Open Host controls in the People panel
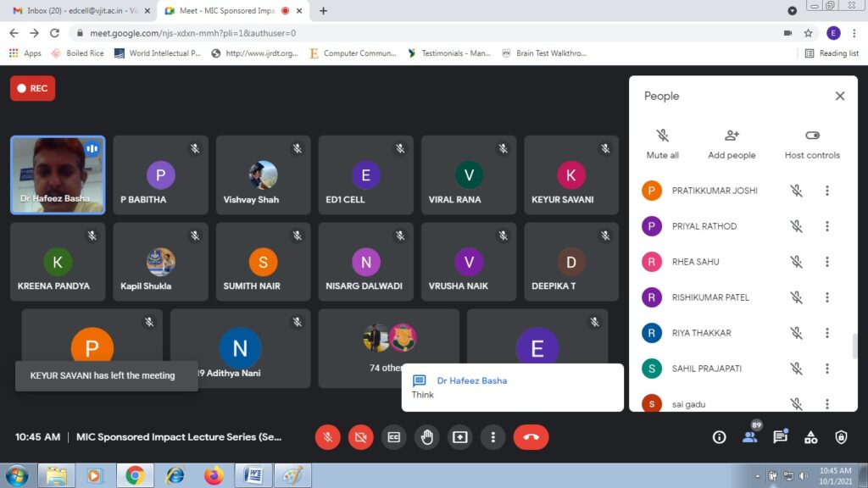This screenshot has width=868, height=488. click(x=812, y=143)
